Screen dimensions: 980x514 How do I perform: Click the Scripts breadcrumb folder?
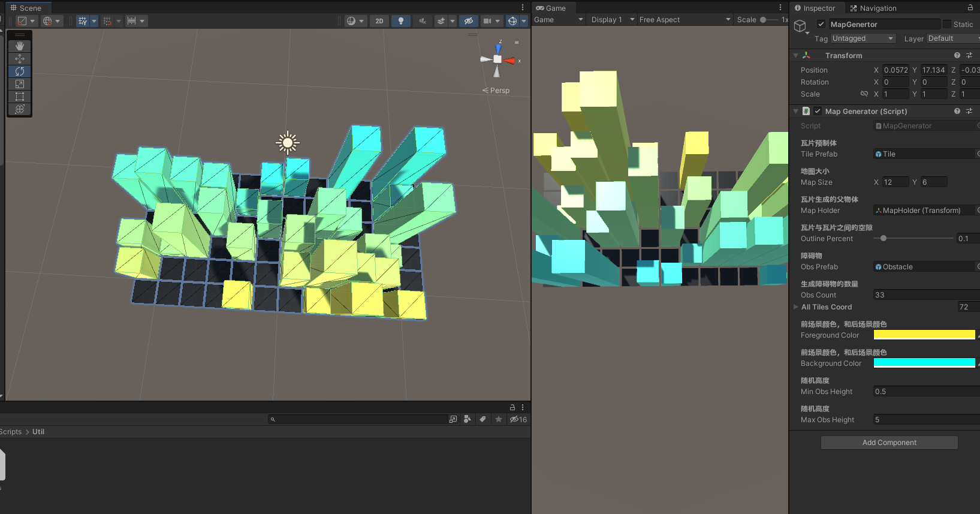coord(10,432)
